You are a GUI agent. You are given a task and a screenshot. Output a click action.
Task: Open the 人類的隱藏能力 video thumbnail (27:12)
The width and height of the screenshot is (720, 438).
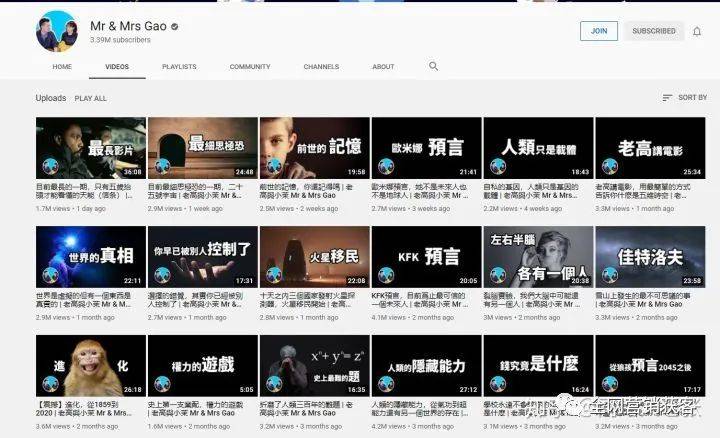[427, 365]
